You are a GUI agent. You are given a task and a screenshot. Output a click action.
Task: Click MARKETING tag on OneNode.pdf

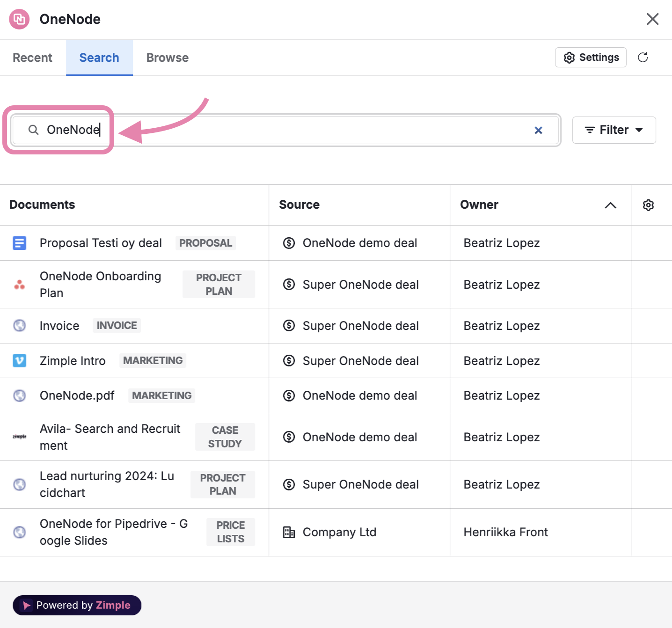(162, 396)
